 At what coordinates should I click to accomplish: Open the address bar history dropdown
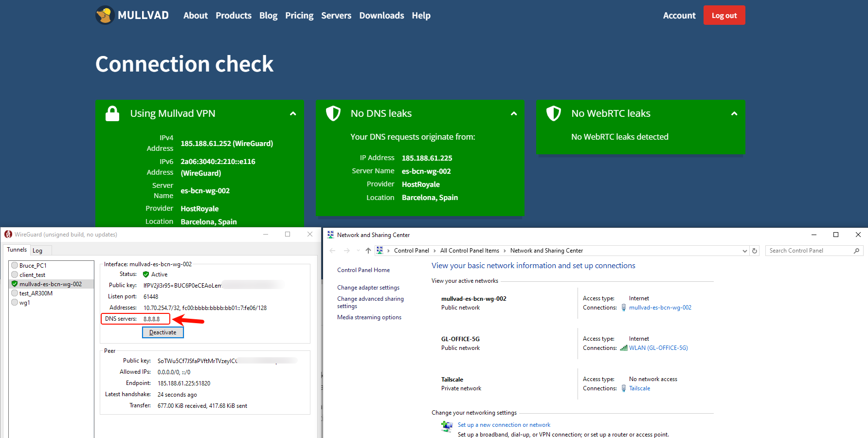point(744,251)
